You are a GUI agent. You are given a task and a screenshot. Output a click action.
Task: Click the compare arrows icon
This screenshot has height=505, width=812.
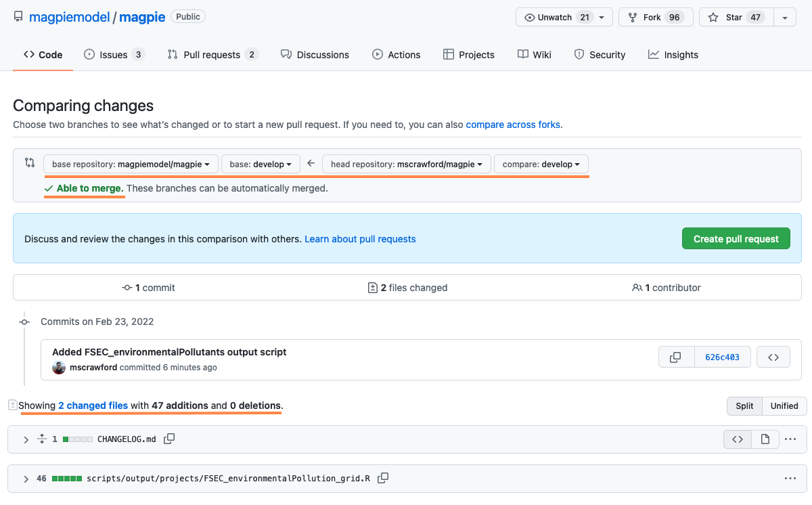(30, 162)
